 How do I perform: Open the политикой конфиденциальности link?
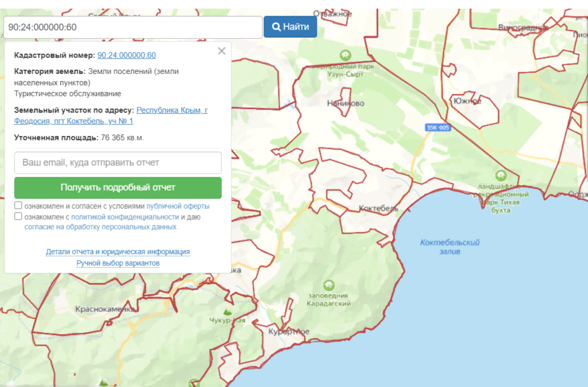[125, 217]
